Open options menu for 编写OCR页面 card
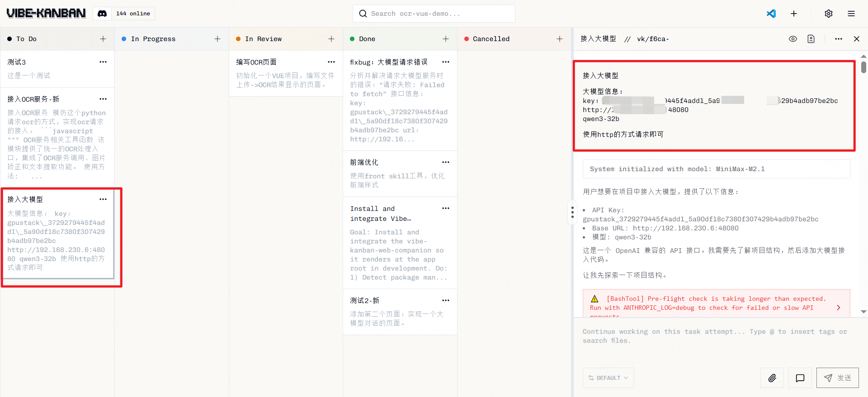Viewport: 868px width, 397px height. 331,62
